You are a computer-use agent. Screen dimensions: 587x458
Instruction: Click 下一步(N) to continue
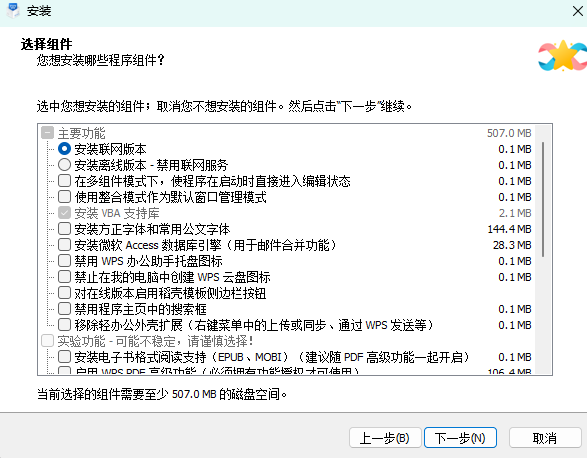point(460,438)
